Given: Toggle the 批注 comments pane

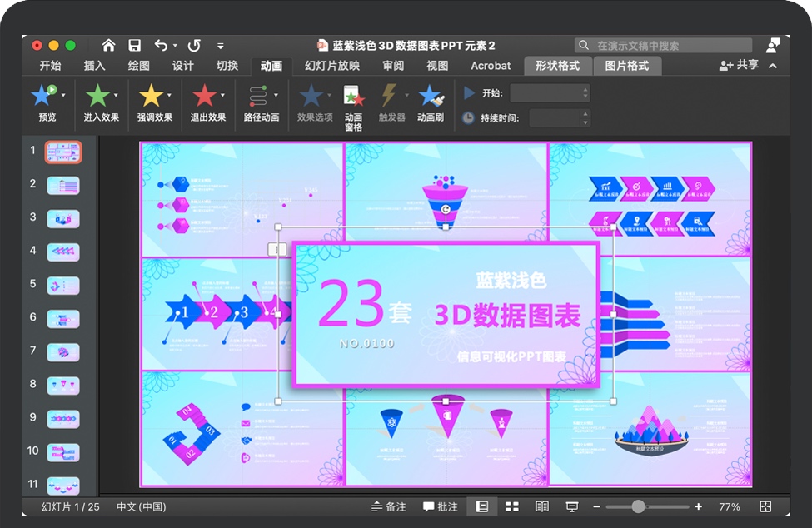Looking at the screenshot, I should (x=439, y=506).
